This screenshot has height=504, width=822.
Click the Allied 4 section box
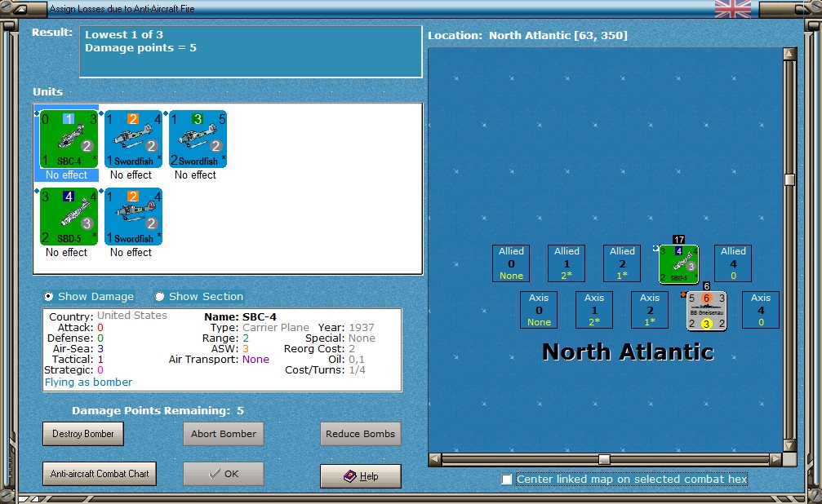click(733, 263)
